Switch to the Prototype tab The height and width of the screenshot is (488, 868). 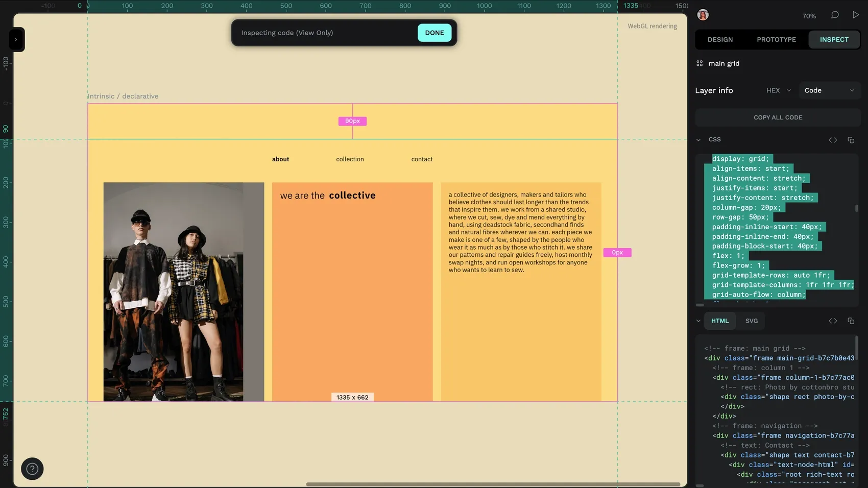point(776,39)
